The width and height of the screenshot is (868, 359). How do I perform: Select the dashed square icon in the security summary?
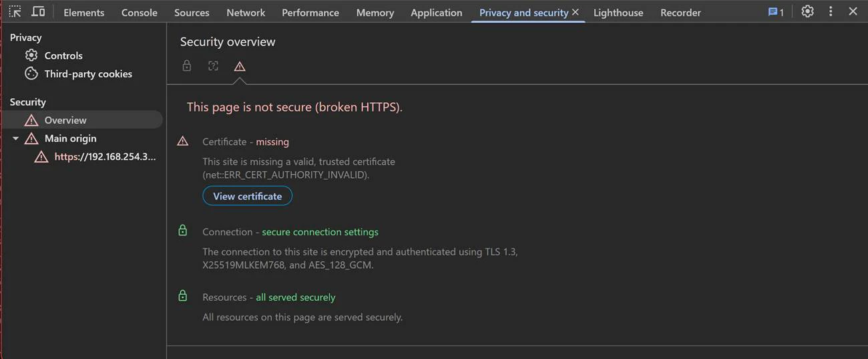(x=213, y=66)
